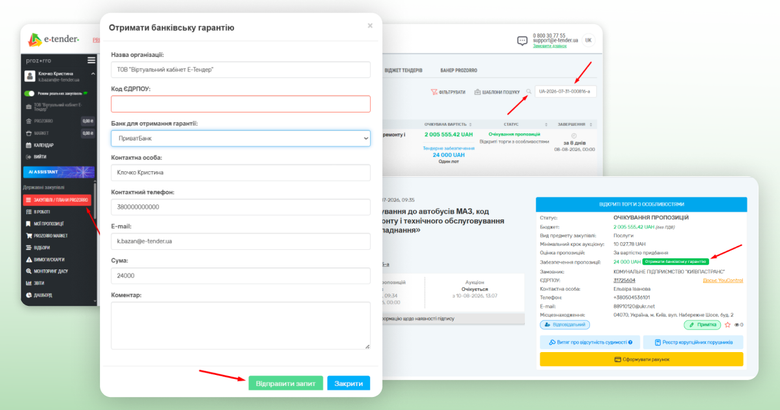Toggle the real purchases mode switch
Screen dimensions: 780x410
29,93
